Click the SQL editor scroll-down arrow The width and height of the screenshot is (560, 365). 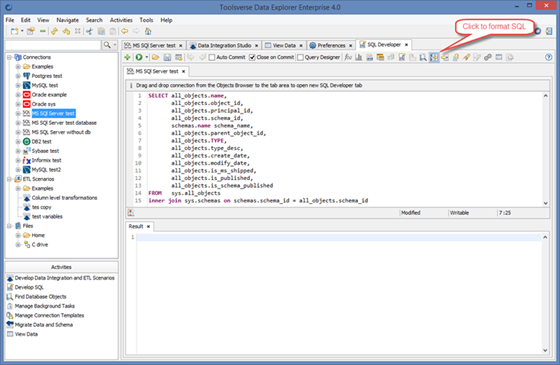point(545,203)
